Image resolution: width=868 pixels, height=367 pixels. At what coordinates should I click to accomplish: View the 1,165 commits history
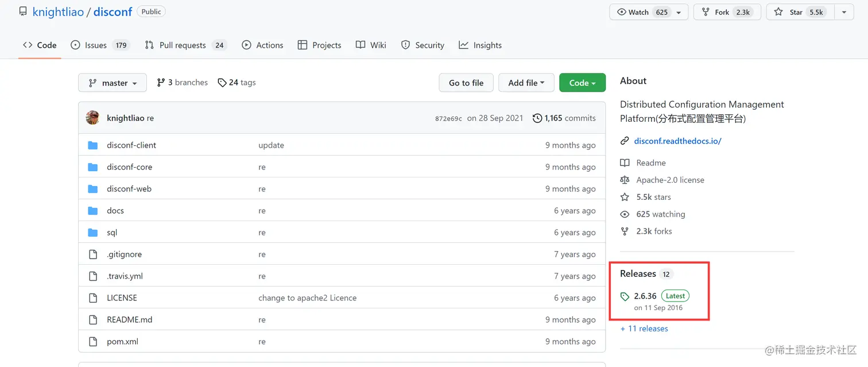564,118
